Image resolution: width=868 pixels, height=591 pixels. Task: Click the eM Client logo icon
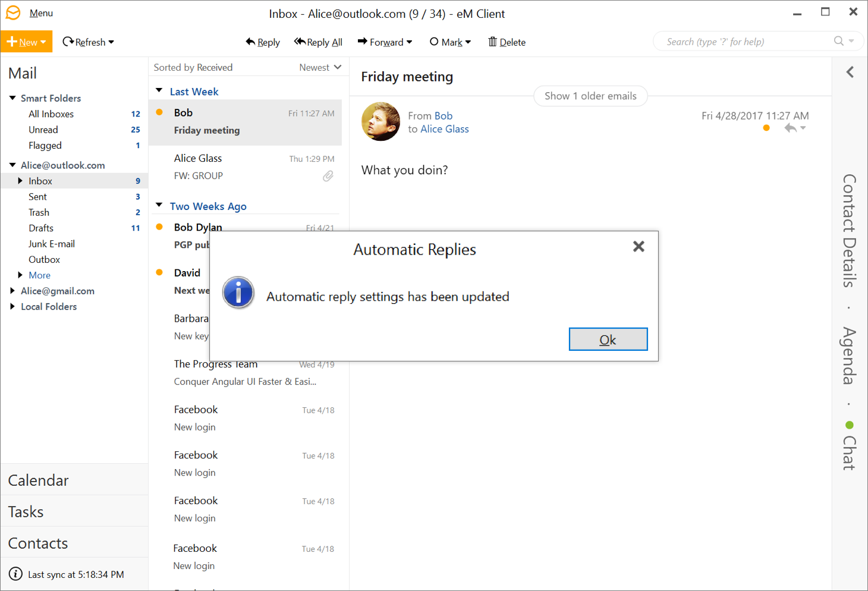coord(13,12)
